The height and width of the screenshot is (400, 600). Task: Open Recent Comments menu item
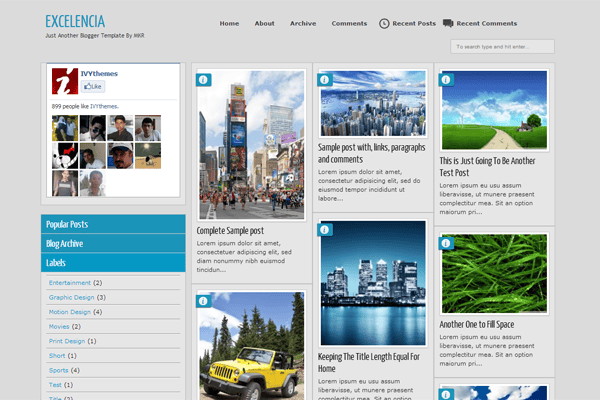(x=487, y=23)
